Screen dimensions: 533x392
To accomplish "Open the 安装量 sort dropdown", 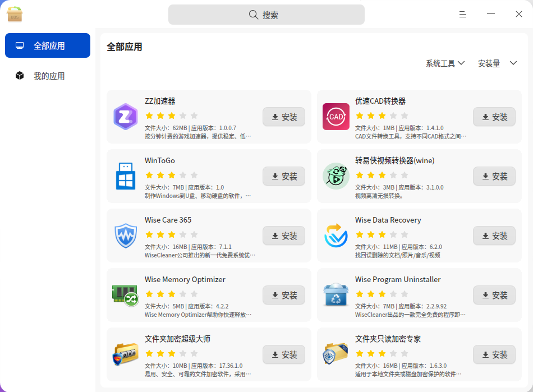I will [x=497, y=63].
